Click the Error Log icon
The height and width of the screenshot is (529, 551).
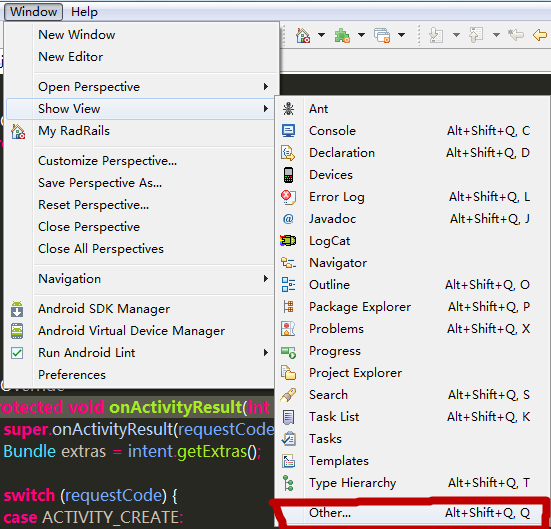pos(289,197)
